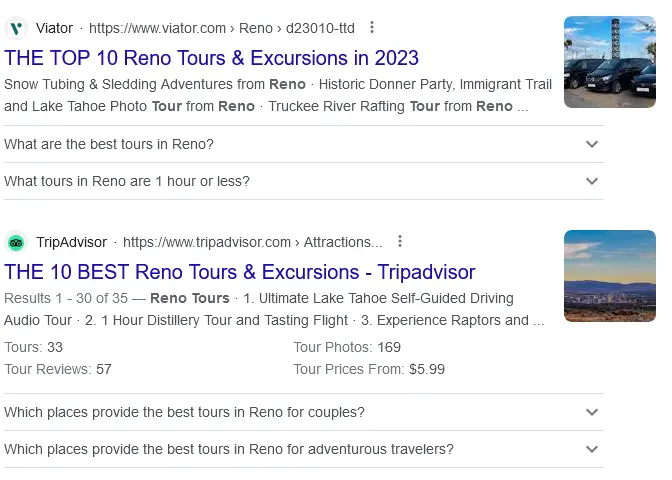Viewport: 672px width, 480px height.
Task: Click the TripAdvisor site name
Action: [72, 242]
